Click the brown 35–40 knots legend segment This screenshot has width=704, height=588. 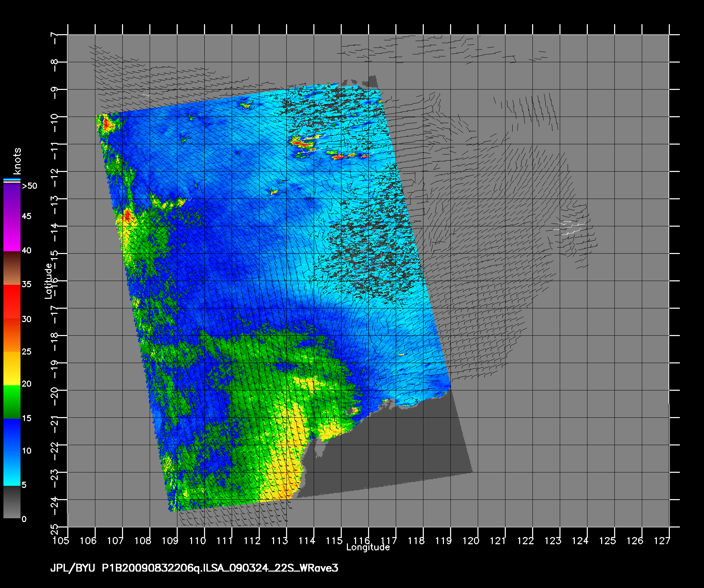pos(12,268)
